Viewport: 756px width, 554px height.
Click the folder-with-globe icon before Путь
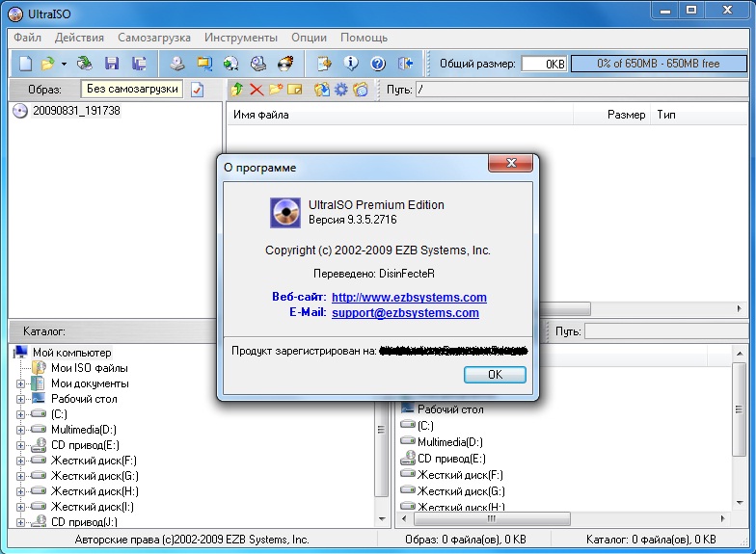[x=361, y=89]
